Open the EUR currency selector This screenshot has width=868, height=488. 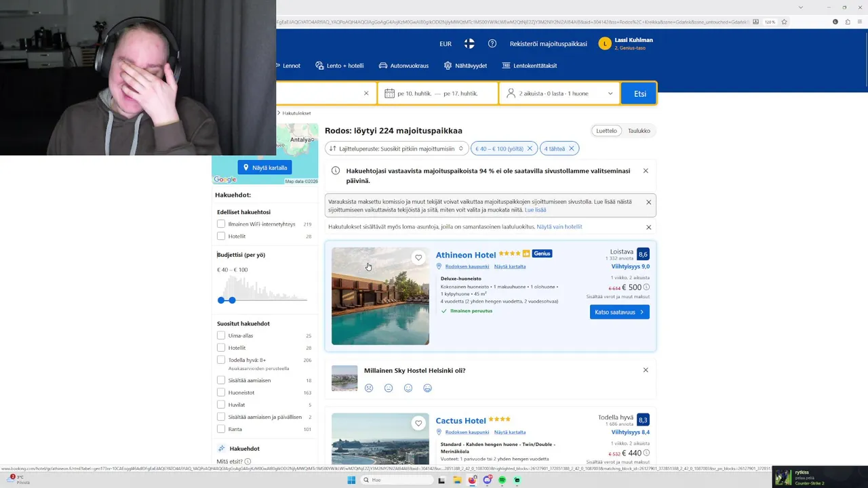pyautogui.click(x=446, y=44)
